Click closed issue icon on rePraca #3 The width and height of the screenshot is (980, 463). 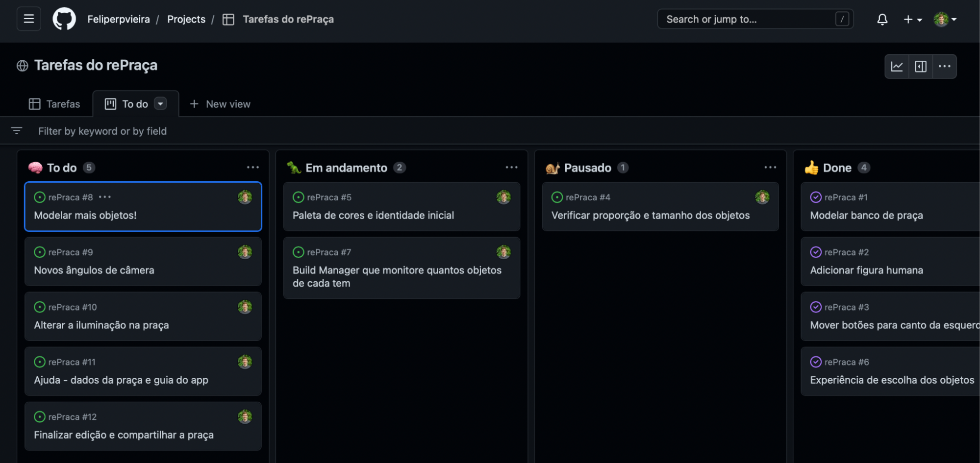pyautogui.click(x=816, y=307)
